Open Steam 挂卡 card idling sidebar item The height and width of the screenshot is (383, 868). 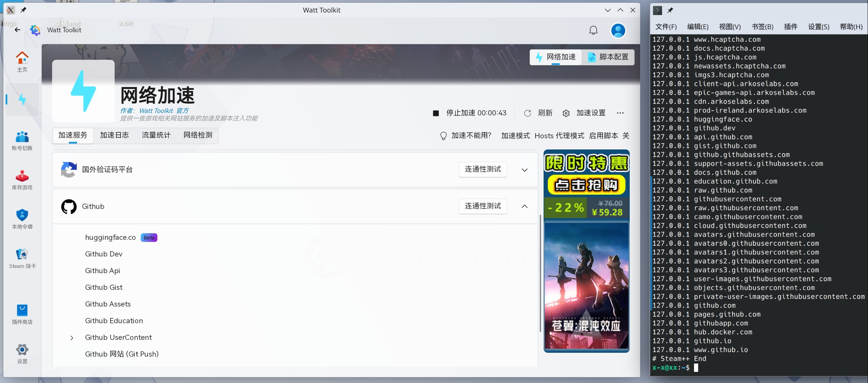click(22, 259)
